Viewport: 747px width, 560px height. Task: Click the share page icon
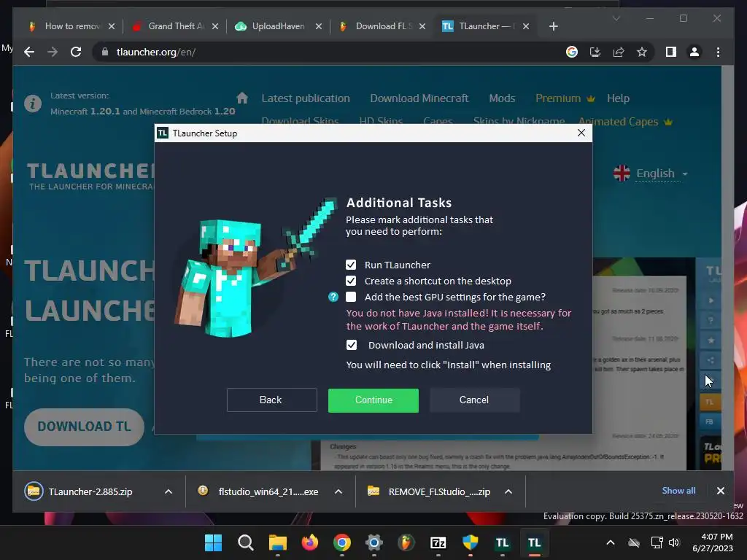(x=619, y=52)
